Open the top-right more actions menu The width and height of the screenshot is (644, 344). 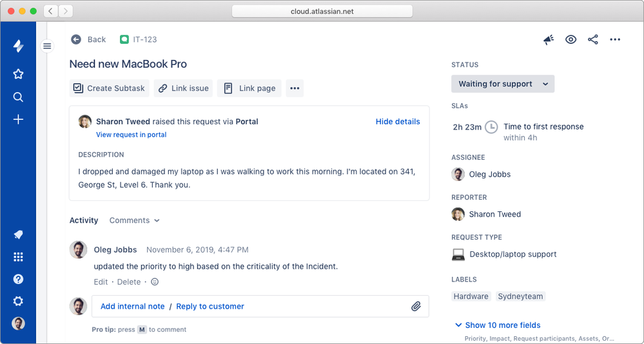pyautogui.click(x=615, y=39)
